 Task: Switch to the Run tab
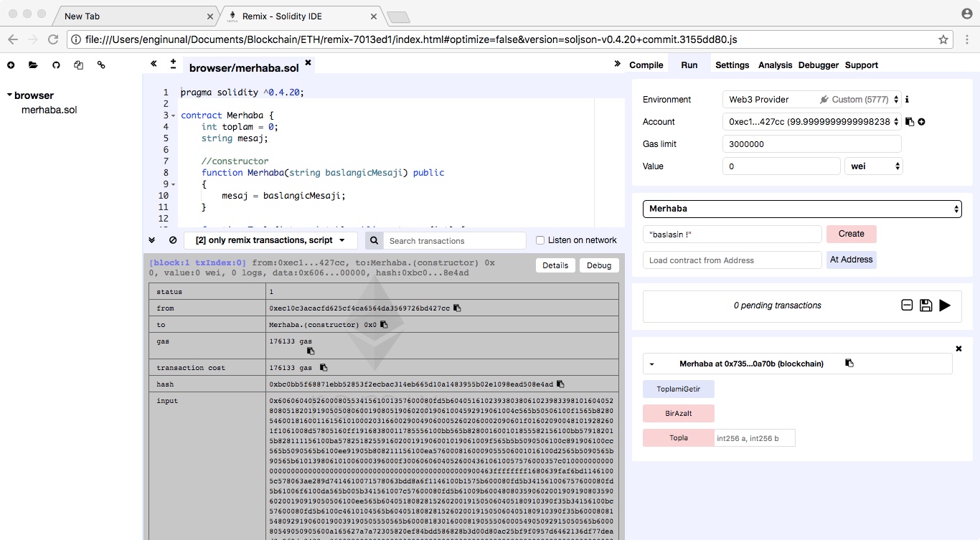[x=689, y=65]
